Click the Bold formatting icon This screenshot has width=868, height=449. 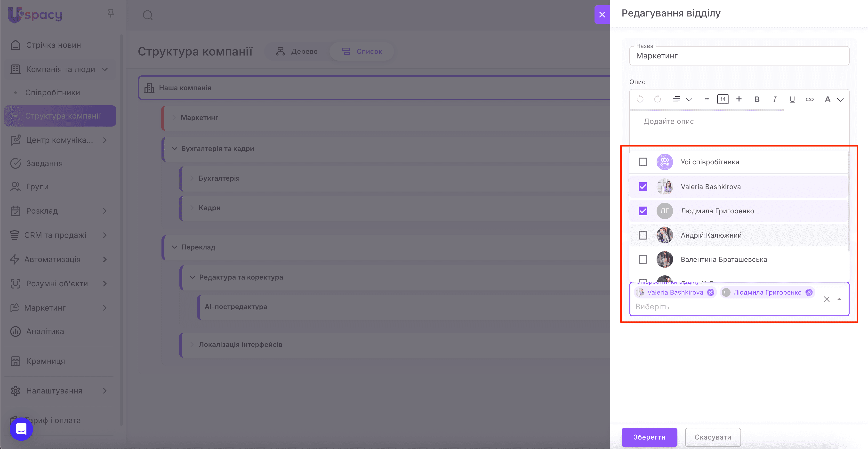(757, 99)
